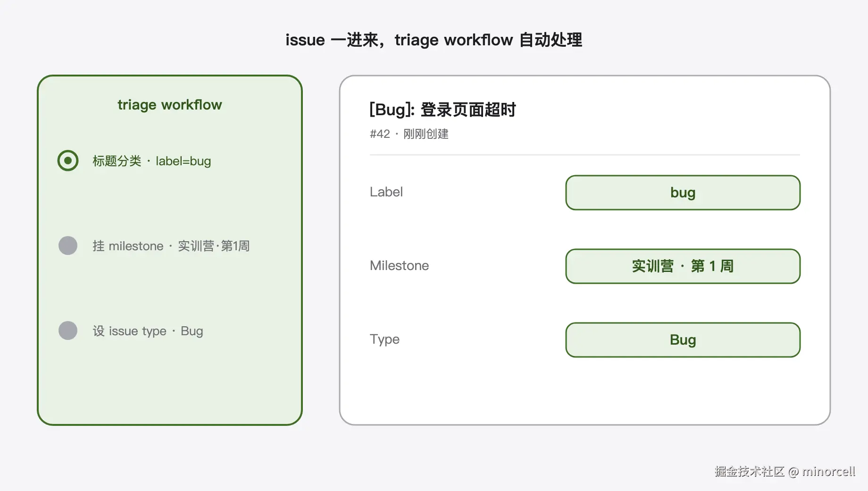Click the Type field name
Screen dimensions: 868x491
point(384,339)
